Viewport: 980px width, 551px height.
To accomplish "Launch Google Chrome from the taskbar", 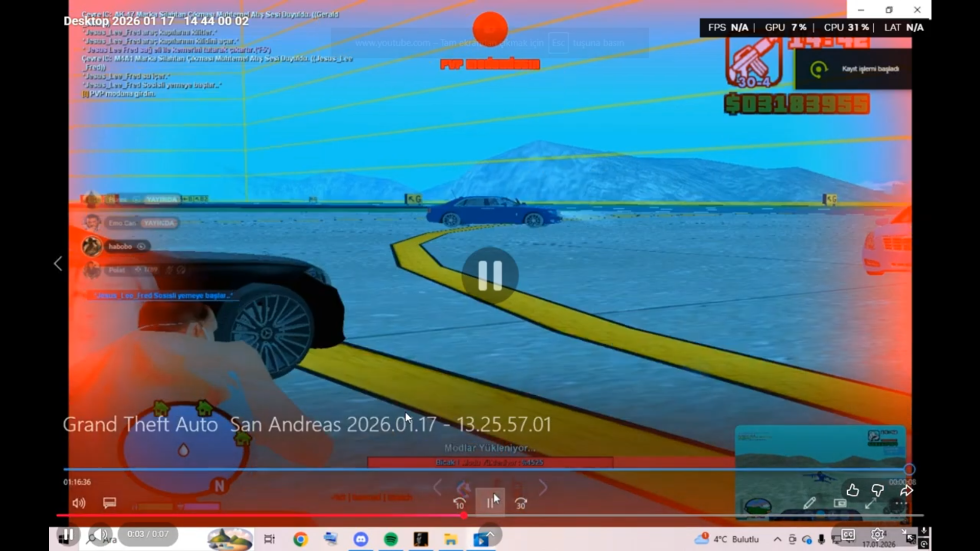I will coord(300,539).
